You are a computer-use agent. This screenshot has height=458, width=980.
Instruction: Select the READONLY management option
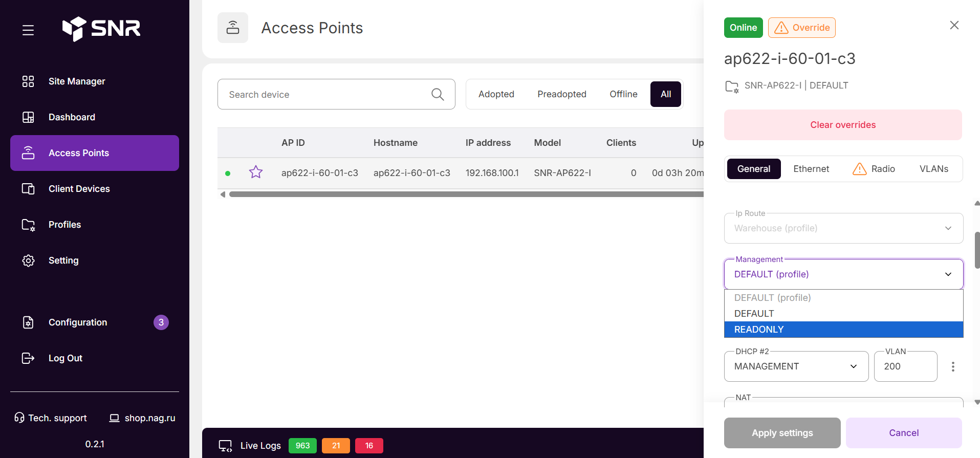pos(843,330)
